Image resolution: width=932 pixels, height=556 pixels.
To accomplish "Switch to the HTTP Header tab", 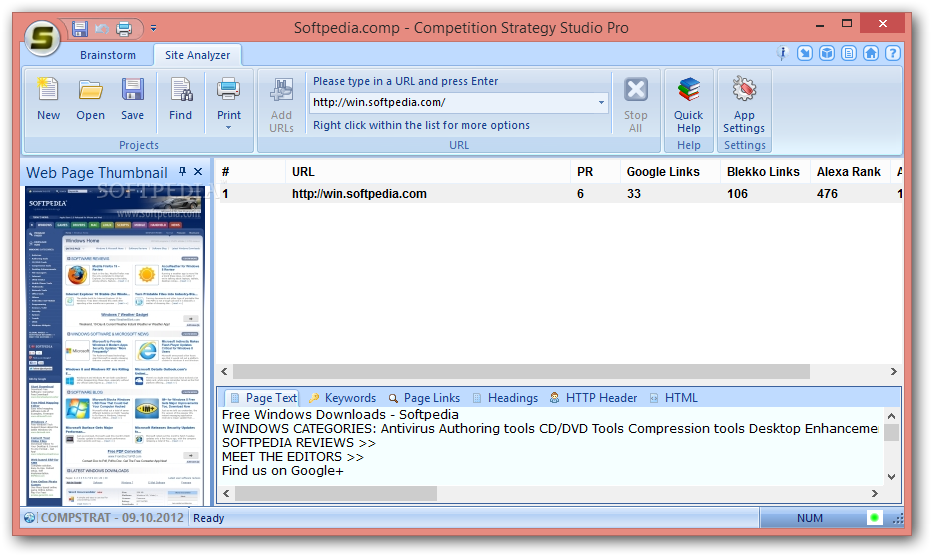I will [x=593, y=398].
